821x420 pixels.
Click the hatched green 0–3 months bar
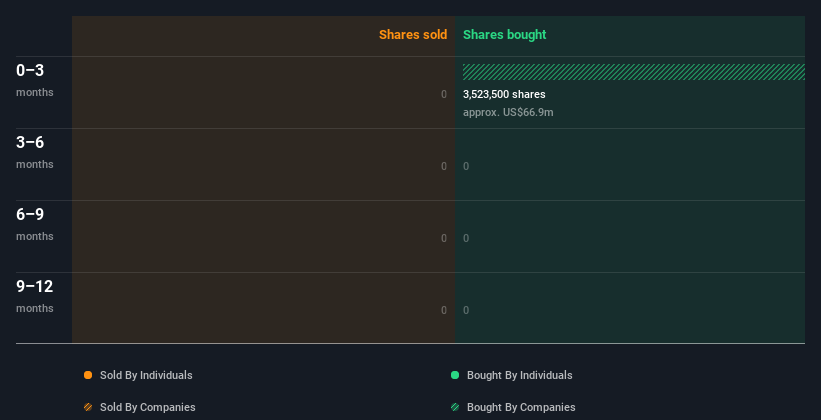[634, 72]
